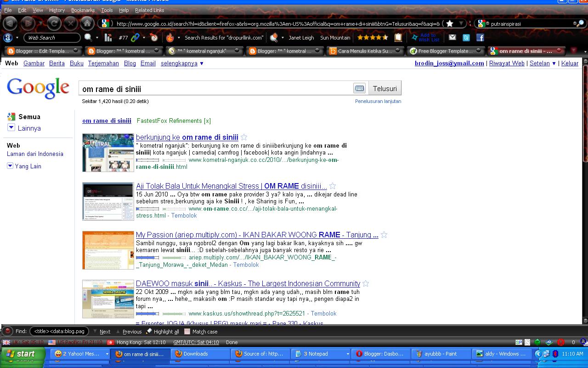Sign out using the Keluar link
The image size is (588, 368).
[570, 63]
